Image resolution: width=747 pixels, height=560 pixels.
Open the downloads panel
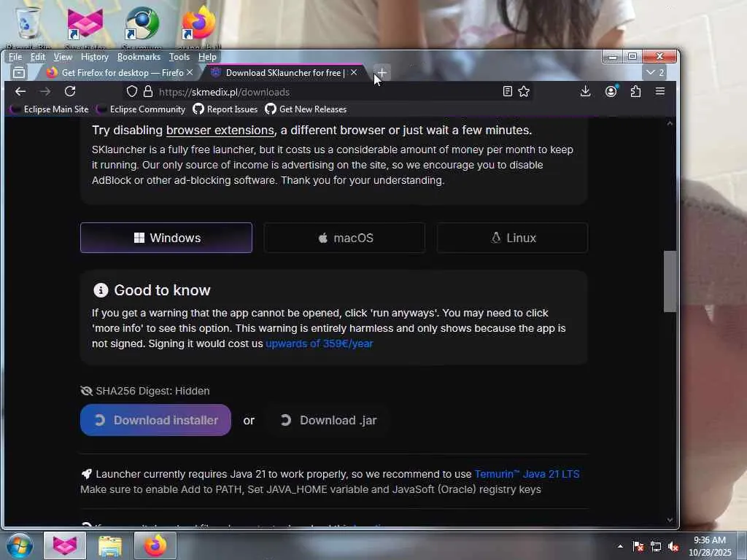586,91
